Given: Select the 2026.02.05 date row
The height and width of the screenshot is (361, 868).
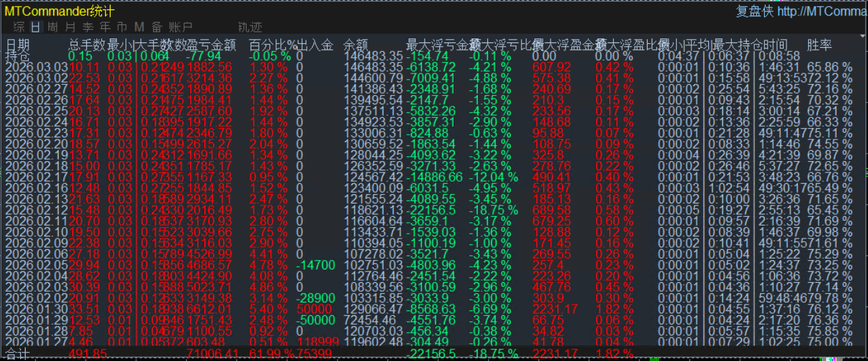Looking at the screenshot, I should pyautogui.click(x=36, y=264).
